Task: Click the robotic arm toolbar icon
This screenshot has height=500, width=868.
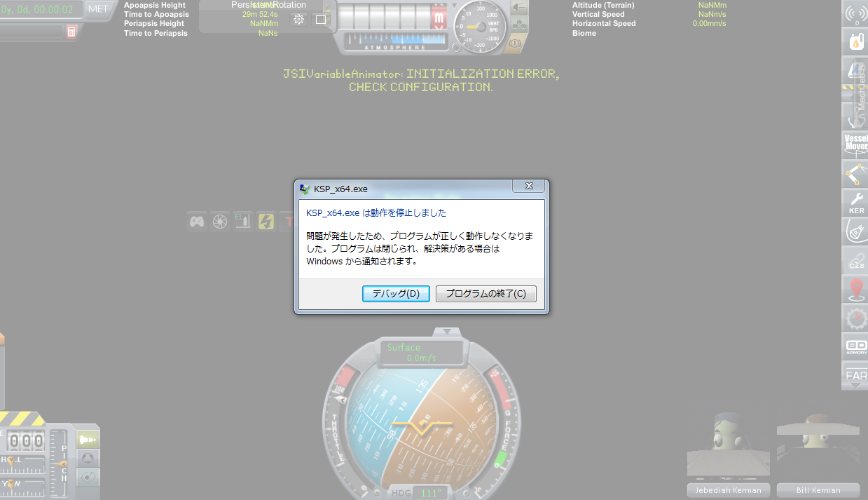Action: pyautogui.click(x=855, y=173)
